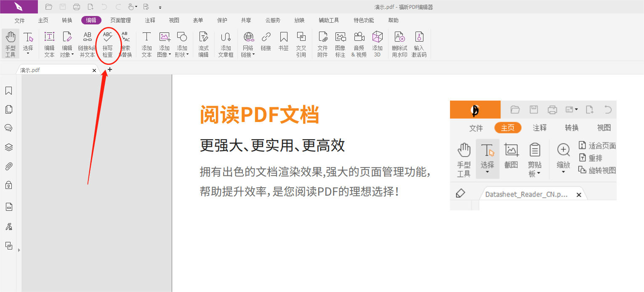Close the 演示.pdf document tab
Image resolution: width=644 pixels, height=292 pixels.
[x=94, y=70]
